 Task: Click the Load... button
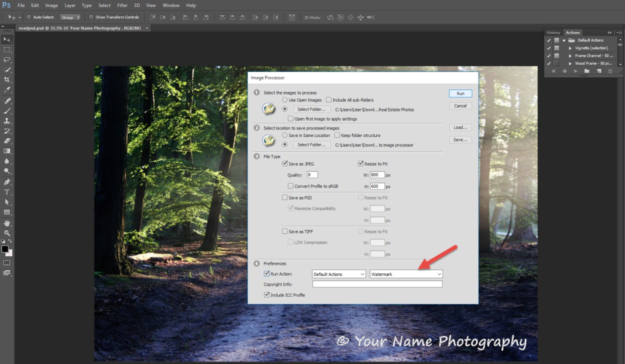pyautogui.click(x=460, y=127)
